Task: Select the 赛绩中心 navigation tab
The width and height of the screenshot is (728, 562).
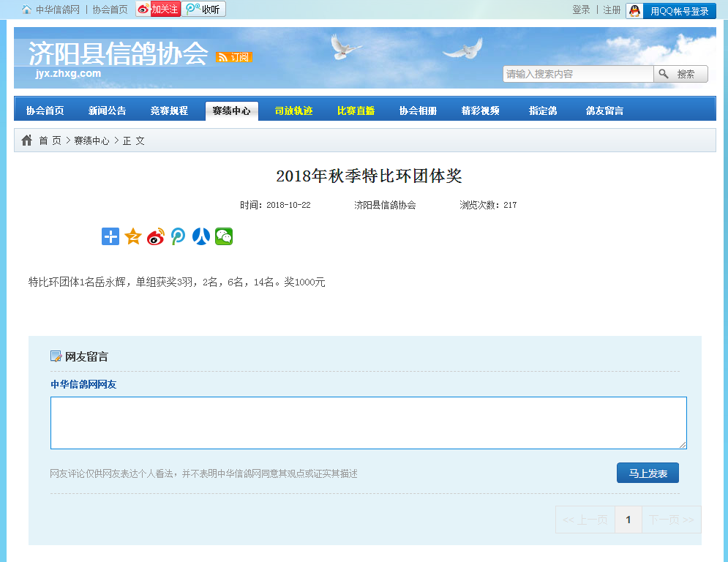Action: click(232, 110)
